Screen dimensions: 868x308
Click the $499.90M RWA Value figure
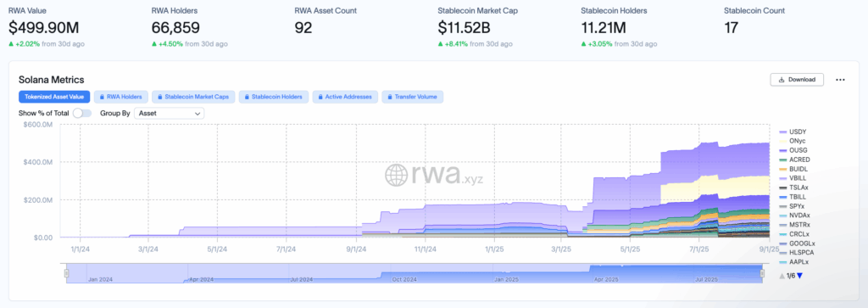tap(43, 27)
